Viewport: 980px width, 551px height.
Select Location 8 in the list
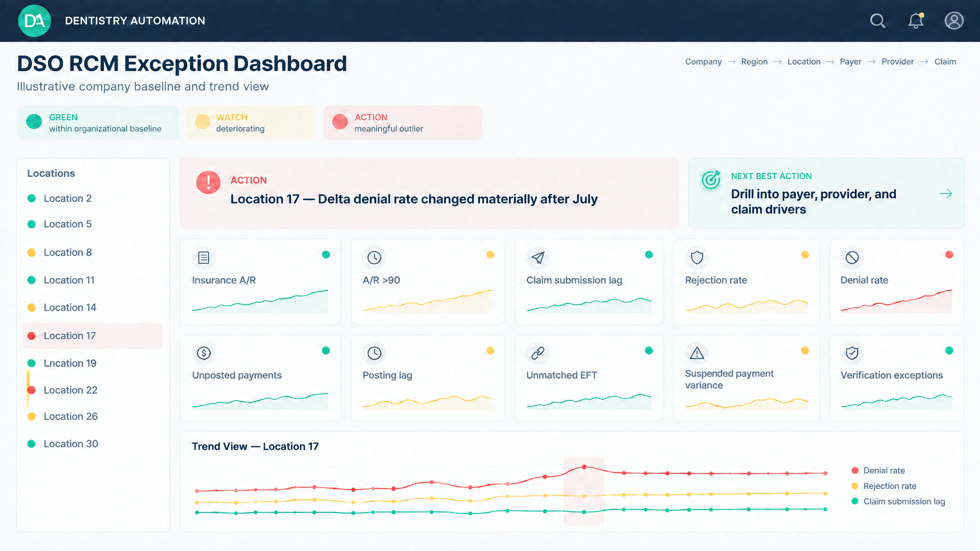pos(93,253)
